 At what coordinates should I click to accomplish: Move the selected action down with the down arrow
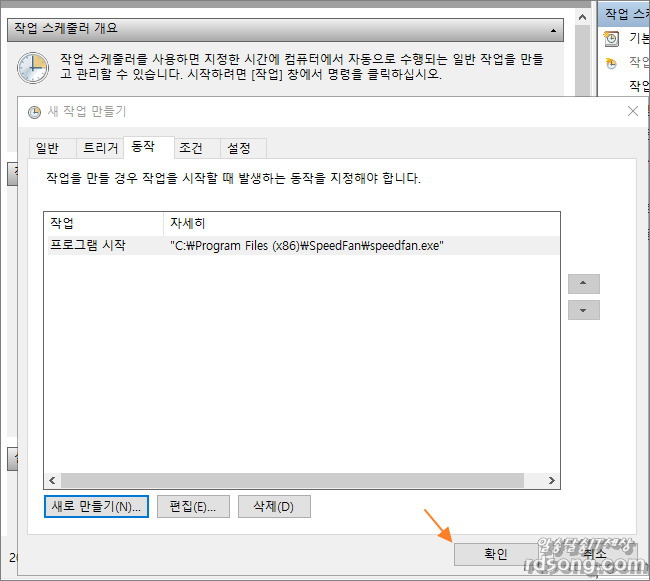pyautogui.click(x=583, y=310)
